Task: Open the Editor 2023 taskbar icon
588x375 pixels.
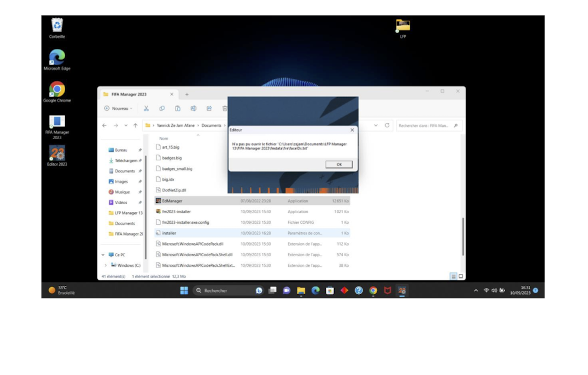Action: tap(402, 291)
